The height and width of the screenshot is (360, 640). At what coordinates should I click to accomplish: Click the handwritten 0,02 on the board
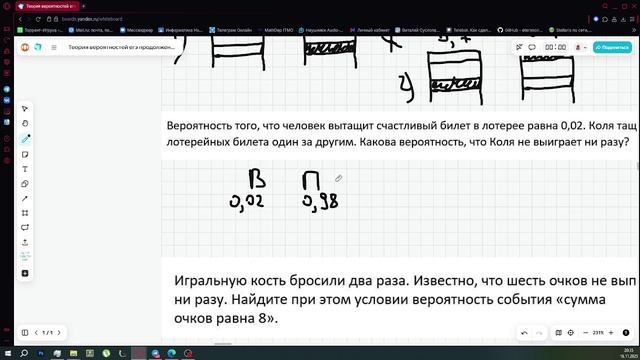247,202
